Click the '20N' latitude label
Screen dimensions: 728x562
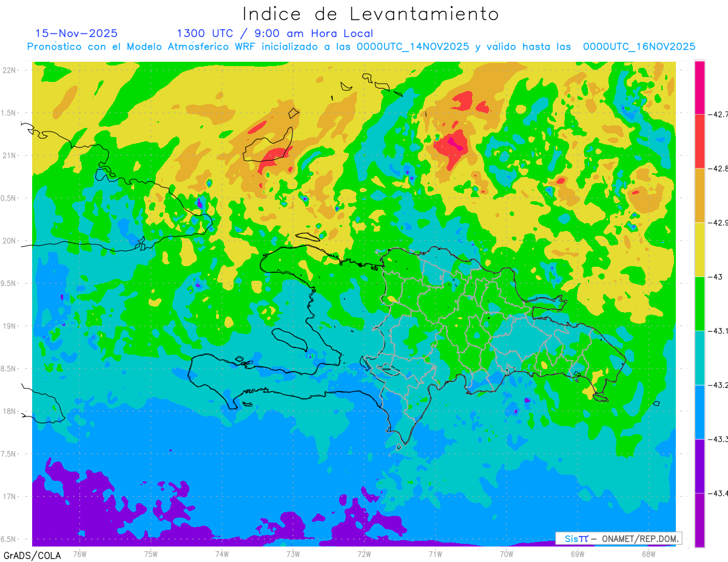tap(9, 241)
